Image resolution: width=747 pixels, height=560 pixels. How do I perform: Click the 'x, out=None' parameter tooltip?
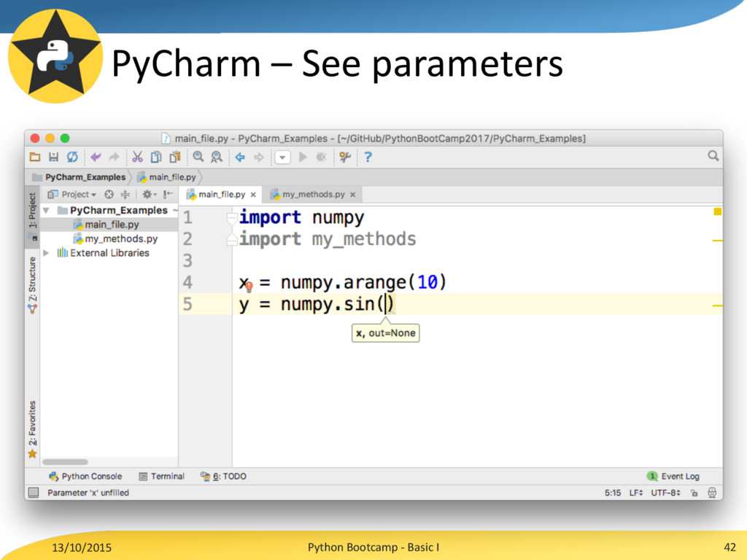coord(385,332)
